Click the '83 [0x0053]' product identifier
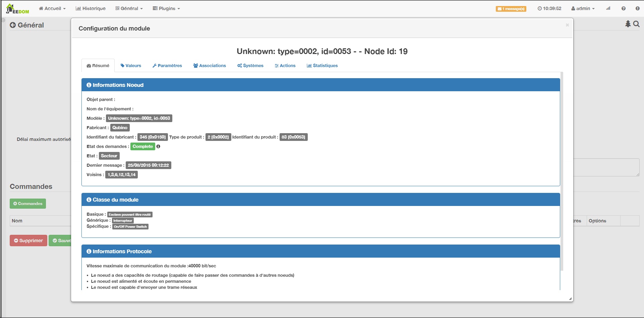The height and width of the screenshot is (318, 644). pos(293,137)
